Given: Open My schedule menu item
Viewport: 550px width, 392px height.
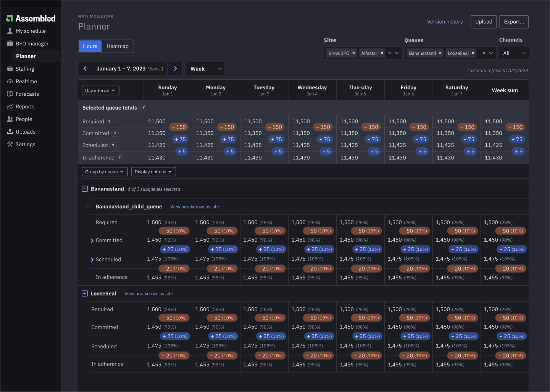Looking at the screenshot, I should tap(31, 31).
